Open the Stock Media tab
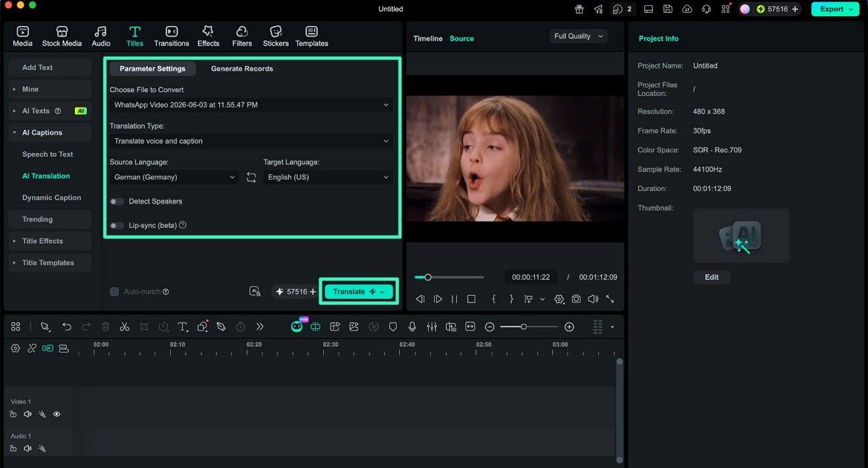Image resolution: width=868 pixels, height=468 pixels. tap(62, 37)
